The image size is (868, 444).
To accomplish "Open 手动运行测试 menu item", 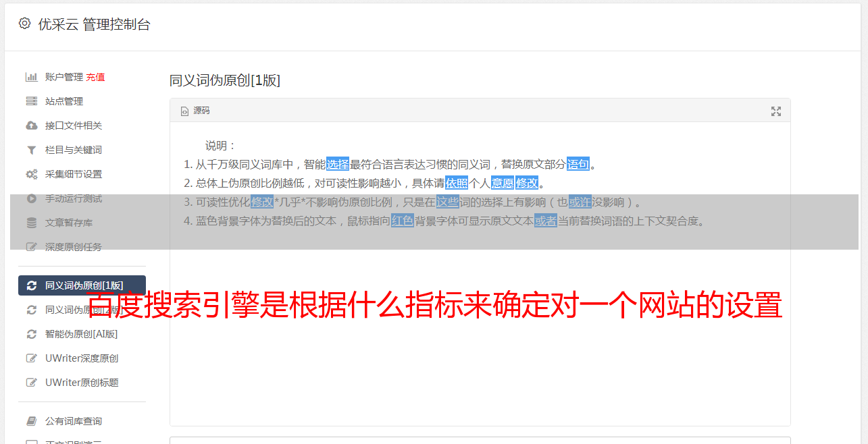I will pos(82,198).
